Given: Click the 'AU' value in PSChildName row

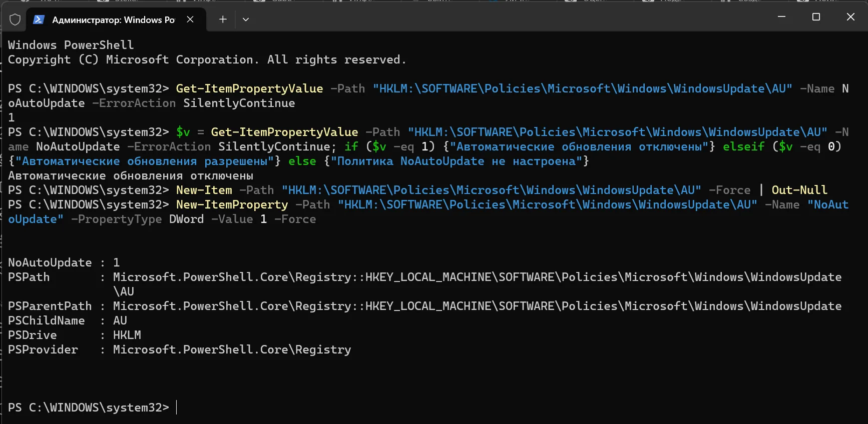Looking at the screenshot, I should (x=120, y=320).
